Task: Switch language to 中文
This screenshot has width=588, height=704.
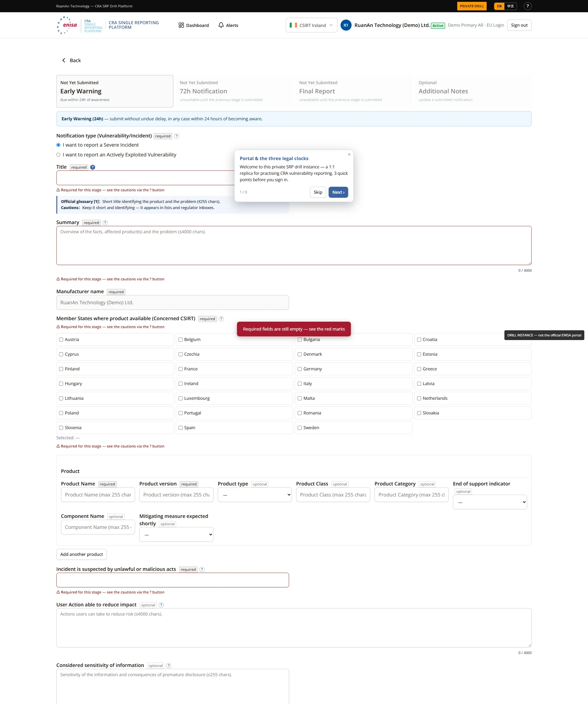Action: click(x=510, y=6)
